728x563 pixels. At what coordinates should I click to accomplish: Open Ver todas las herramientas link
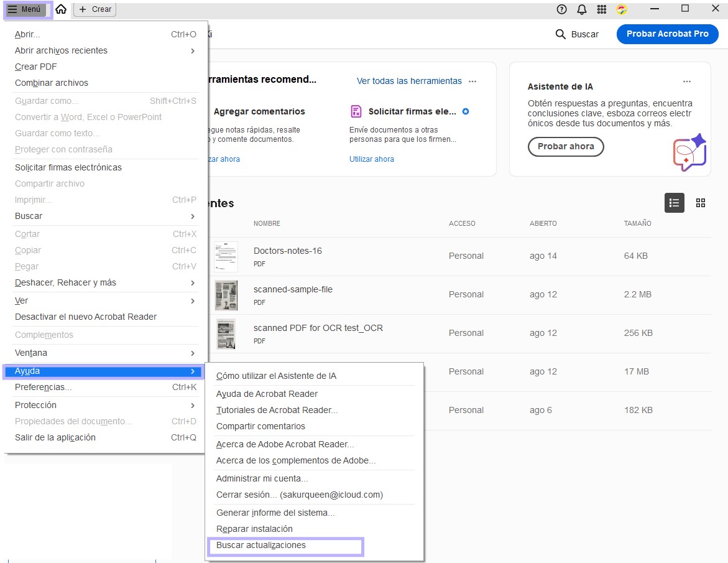(409, 81)
